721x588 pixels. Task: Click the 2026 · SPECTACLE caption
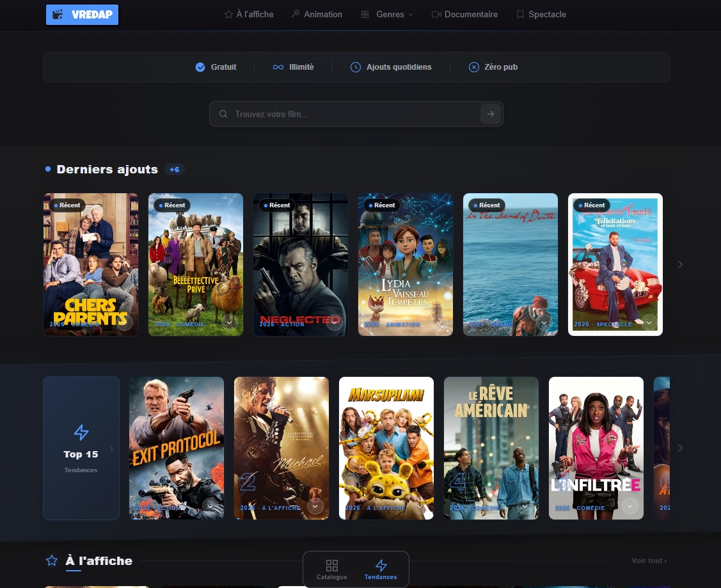point(603,324)
